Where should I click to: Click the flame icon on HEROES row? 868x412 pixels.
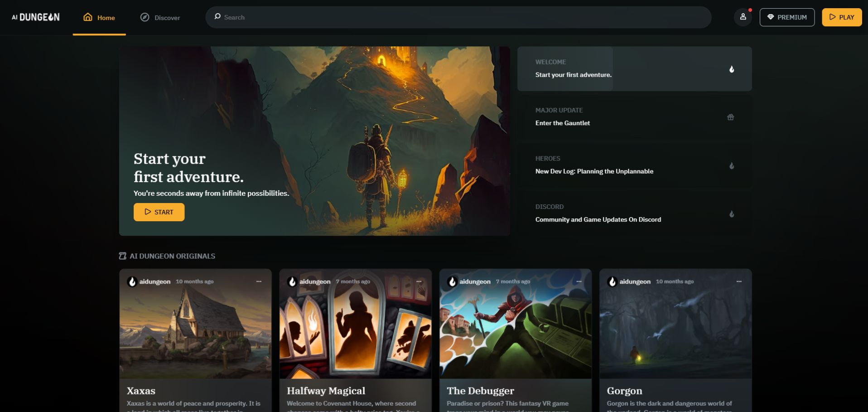(x=731, y=165)
